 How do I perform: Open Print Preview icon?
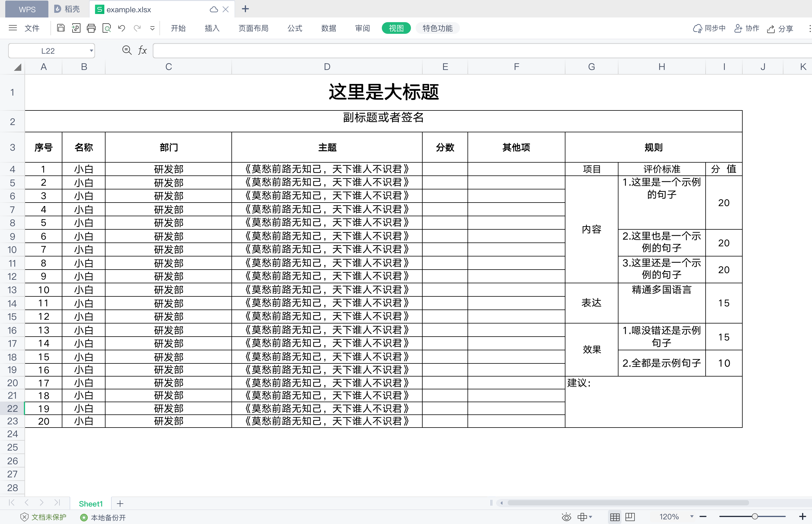pos(106,28)
